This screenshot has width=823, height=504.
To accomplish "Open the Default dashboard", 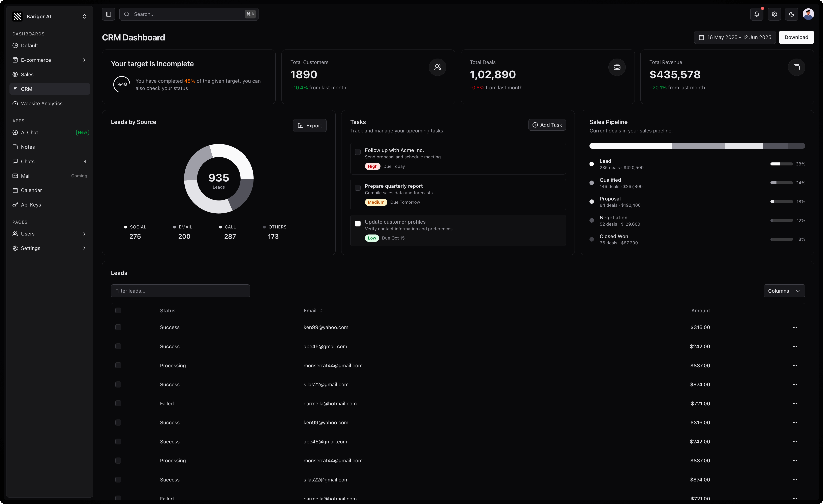I will point(29,45).
